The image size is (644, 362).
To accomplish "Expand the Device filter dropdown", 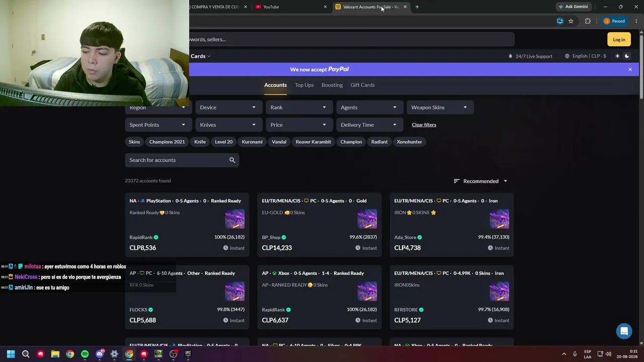I will point(228,107).
